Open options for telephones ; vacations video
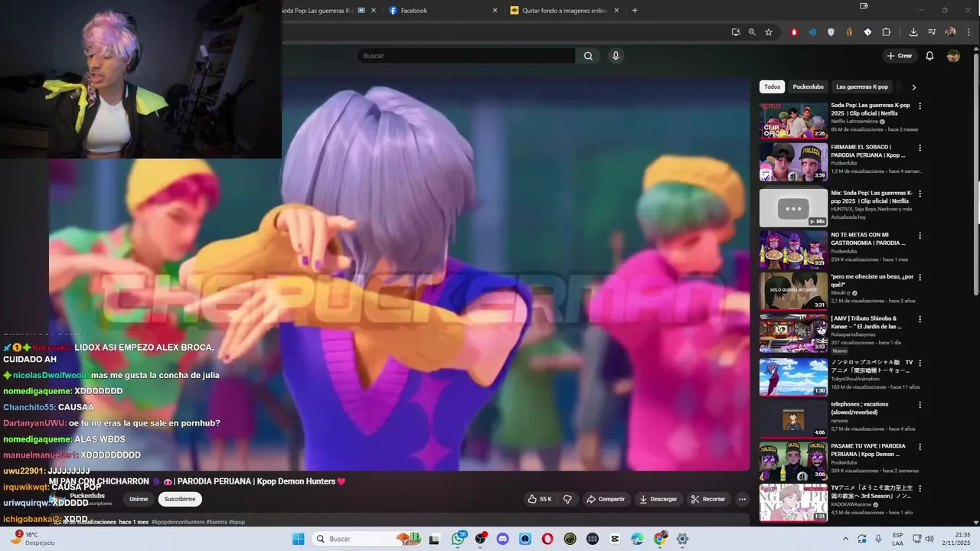Image resolution: width=980 pixels, height=551 pixels. pyautogui.click(x=920, y=405)
